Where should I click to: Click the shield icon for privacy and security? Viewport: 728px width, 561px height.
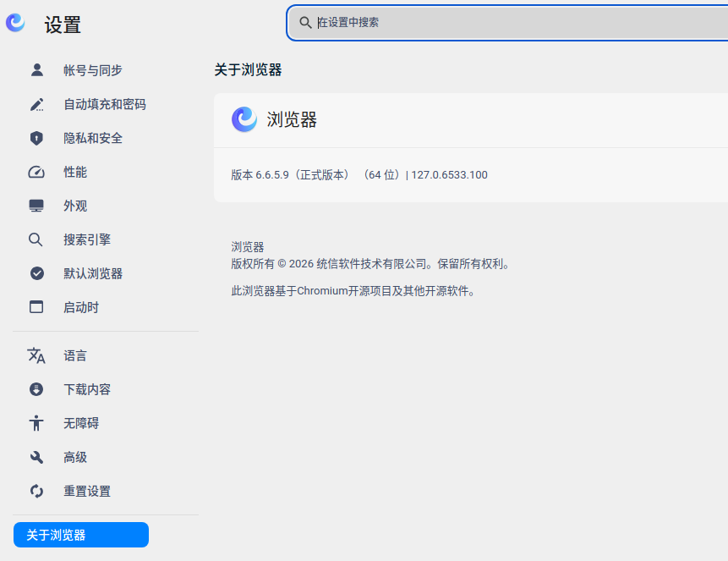tap(36, 138)
